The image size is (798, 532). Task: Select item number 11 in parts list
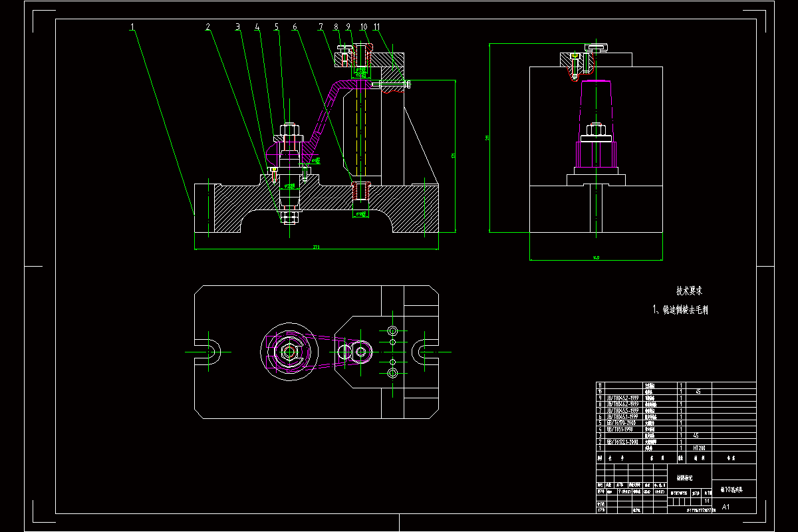click(600, 385)
